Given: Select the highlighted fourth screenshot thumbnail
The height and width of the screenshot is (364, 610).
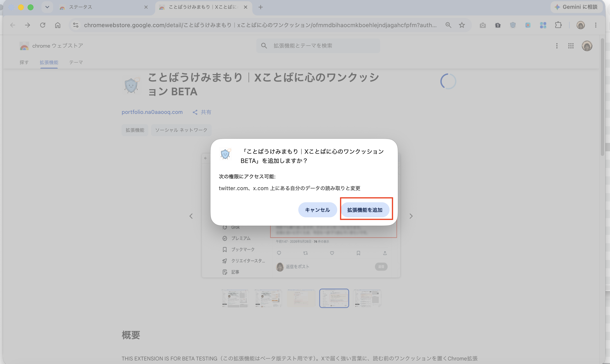Looking at the screenshot, I should click(x=334, y=298).
